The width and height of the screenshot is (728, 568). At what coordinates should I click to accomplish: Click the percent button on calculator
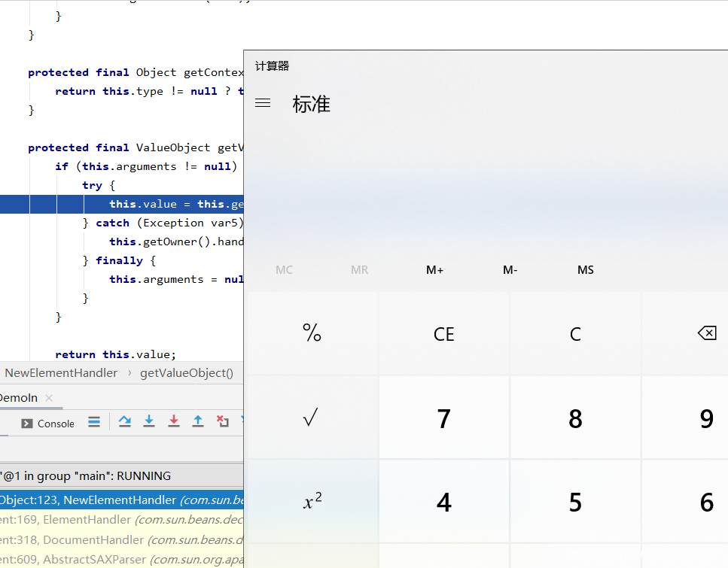pyautogui.click(x=312, y=333)
